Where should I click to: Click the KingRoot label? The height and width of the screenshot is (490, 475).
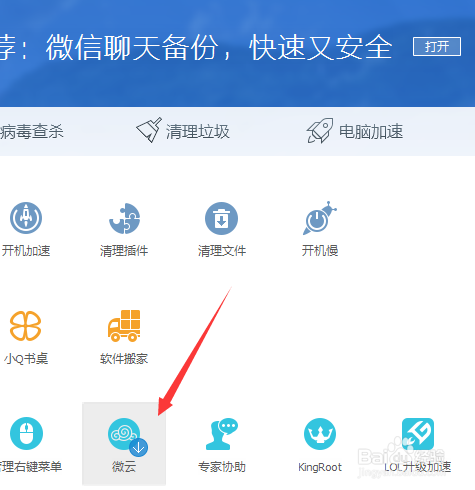click(x=320, y=467)
